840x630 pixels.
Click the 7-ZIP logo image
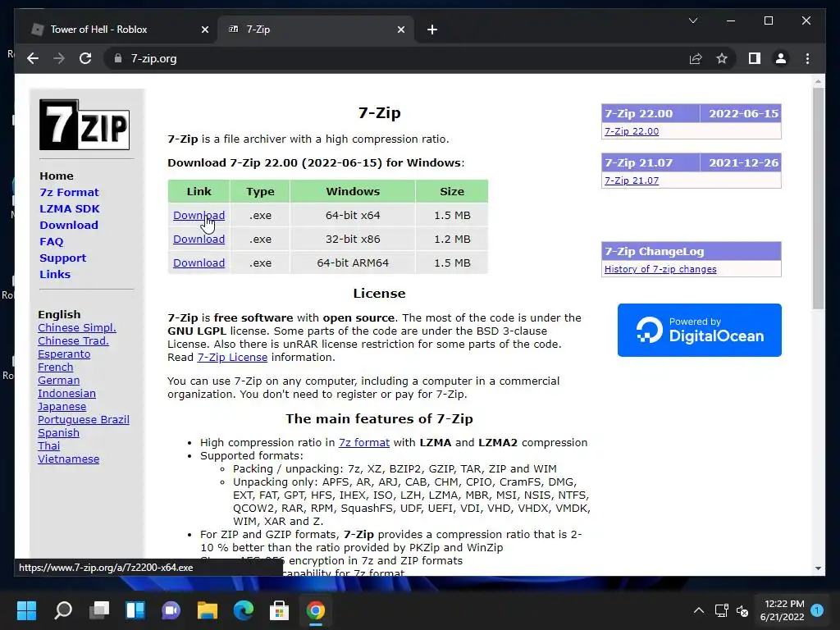point(84,125)
